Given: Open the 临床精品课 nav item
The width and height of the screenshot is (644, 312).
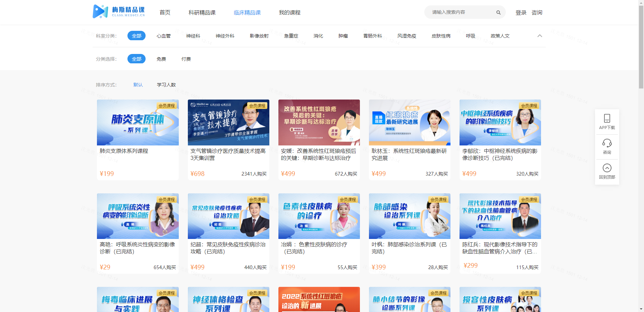Looking at the screenshot, I should [247, 12].
